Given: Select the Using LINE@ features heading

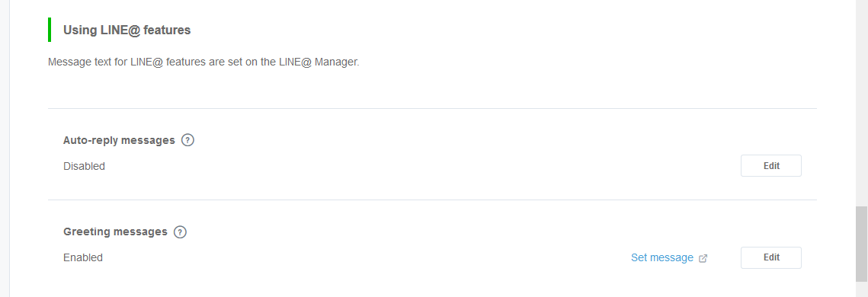Looking at the screenshot, I should click(x=127, y=30).
